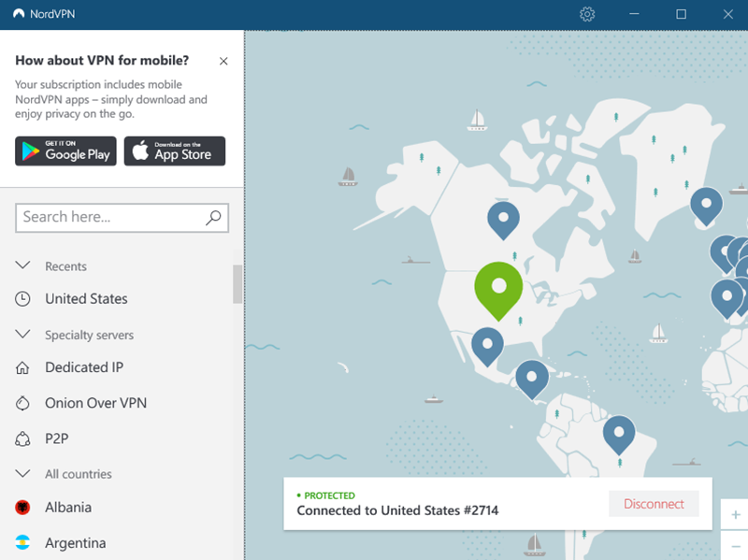The width and height of the screenshot is (748, 560).
Task: Maximize the NordVPN window
Action: tap(682, 14)
